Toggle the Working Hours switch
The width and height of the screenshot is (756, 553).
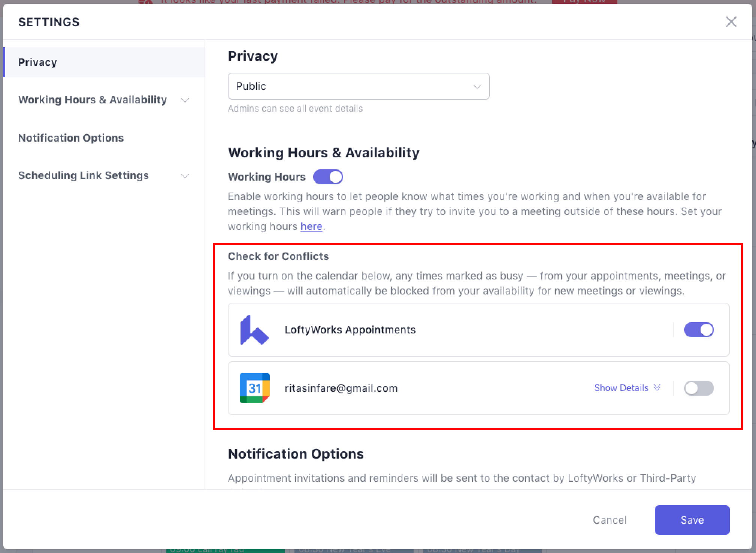(x=328, y=177)
